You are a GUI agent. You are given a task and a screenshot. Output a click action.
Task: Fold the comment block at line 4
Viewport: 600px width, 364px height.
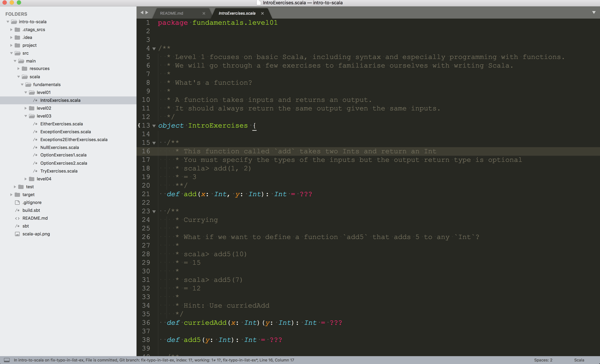pos(154,49)
